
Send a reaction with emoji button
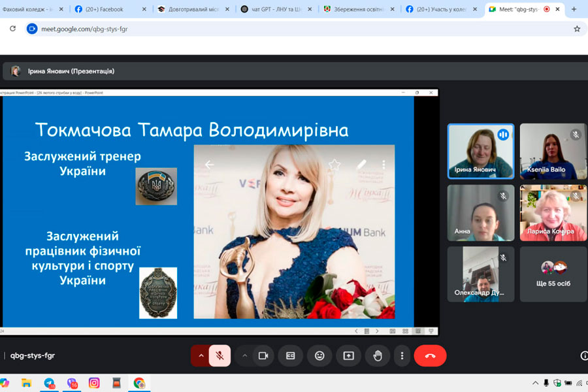(319, 355)
